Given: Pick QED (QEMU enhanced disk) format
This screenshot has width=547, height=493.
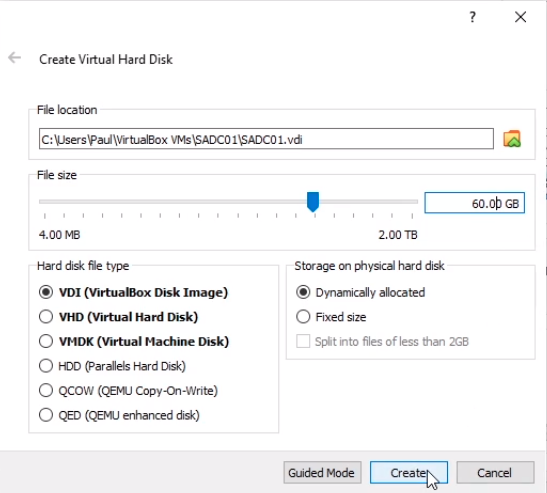Looking at the screenshot, I should point(119,415).
